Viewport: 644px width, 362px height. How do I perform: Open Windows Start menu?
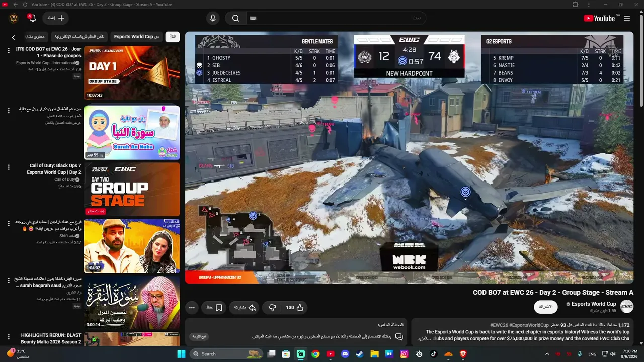coord(181,354)
